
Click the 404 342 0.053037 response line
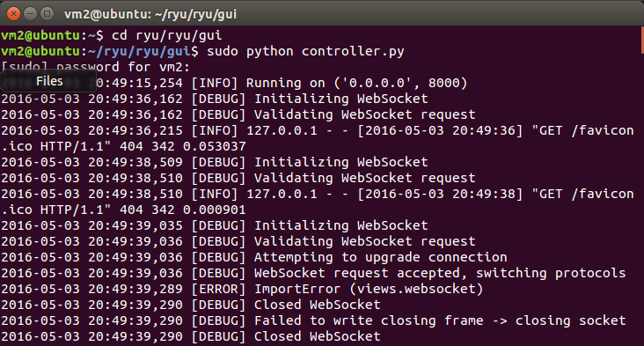tap(123, 146)
